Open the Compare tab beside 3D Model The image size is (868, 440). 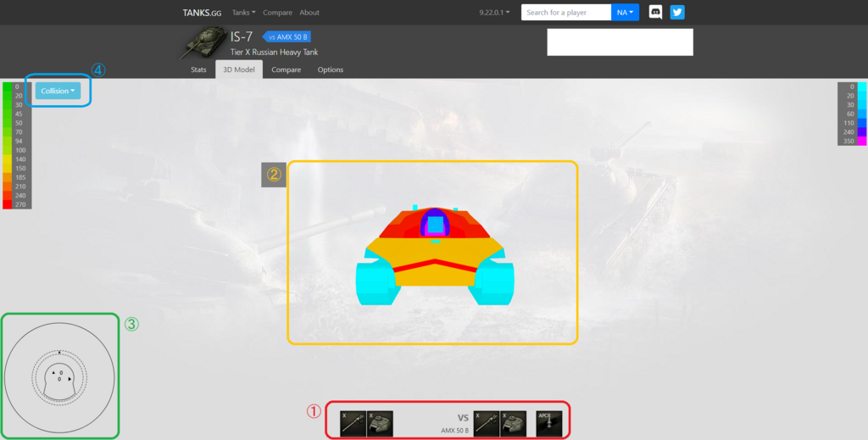(287, 70)
